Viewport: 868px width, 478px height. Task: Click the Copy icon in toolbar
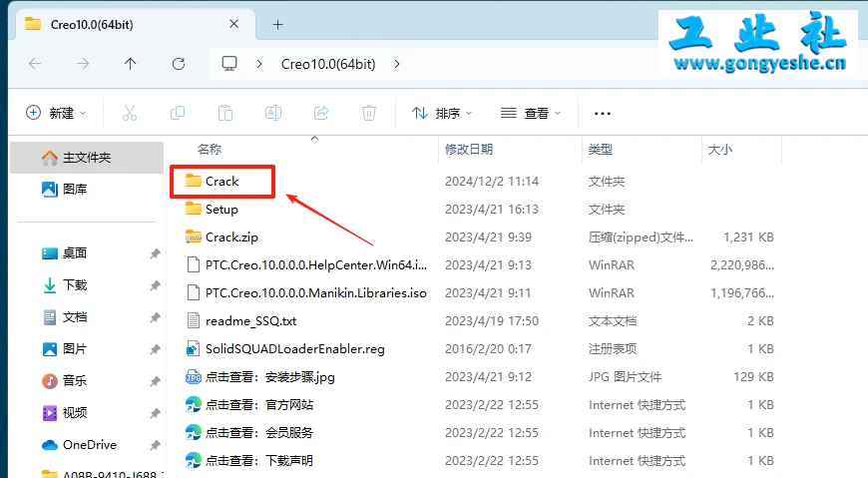coord(178,113)
